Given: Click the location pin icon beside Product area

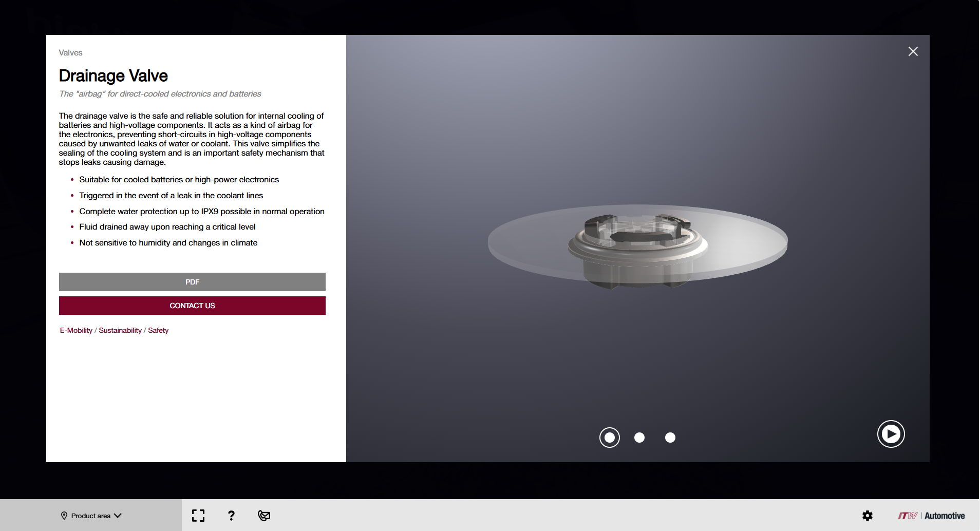Looking at the screenshot, I should coord(64,516).
